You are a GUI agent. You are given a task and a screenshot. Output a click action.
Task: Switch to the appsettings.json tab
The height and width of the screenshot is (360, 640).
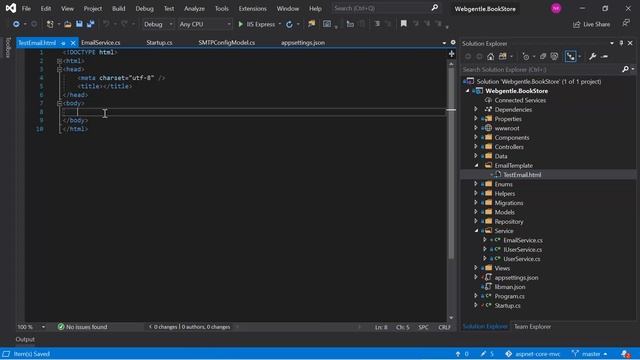coord(303,43)
